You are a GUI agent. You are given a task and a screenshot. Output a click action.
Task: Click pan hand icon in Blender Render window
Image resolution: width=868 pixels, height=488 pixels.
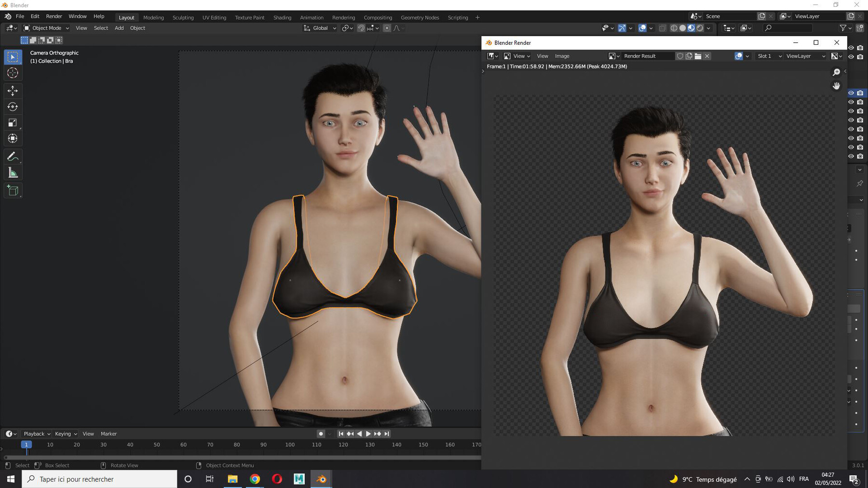pos(836,86)
